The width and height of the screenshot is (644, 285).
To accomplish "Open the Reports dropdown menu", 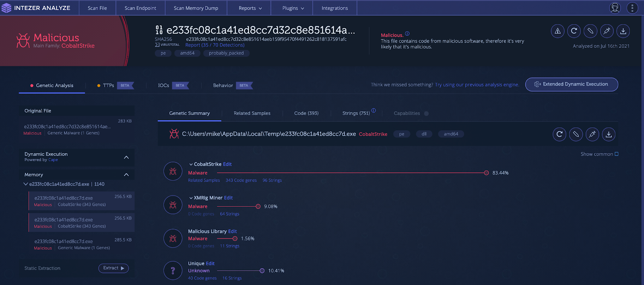I will 250,8.
